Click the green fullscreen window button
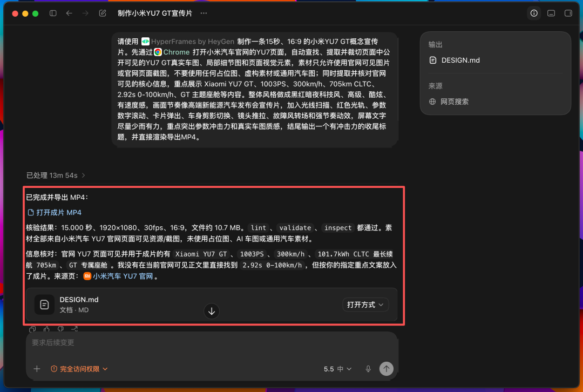Viewport: 583px width, 392px height. click(x=35, y=13)
